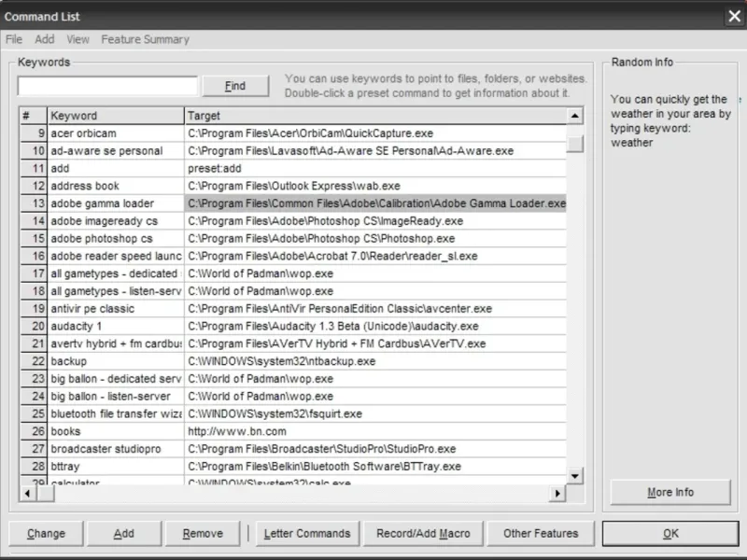
Task: Click the # column header
Action: (34, 116)
